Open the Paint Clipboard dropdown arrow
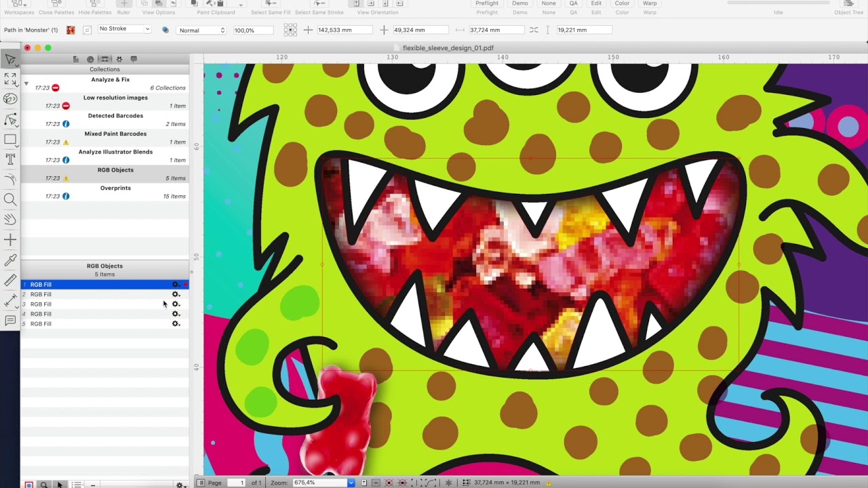Screen dimensions: 868x488 [241, 5]
